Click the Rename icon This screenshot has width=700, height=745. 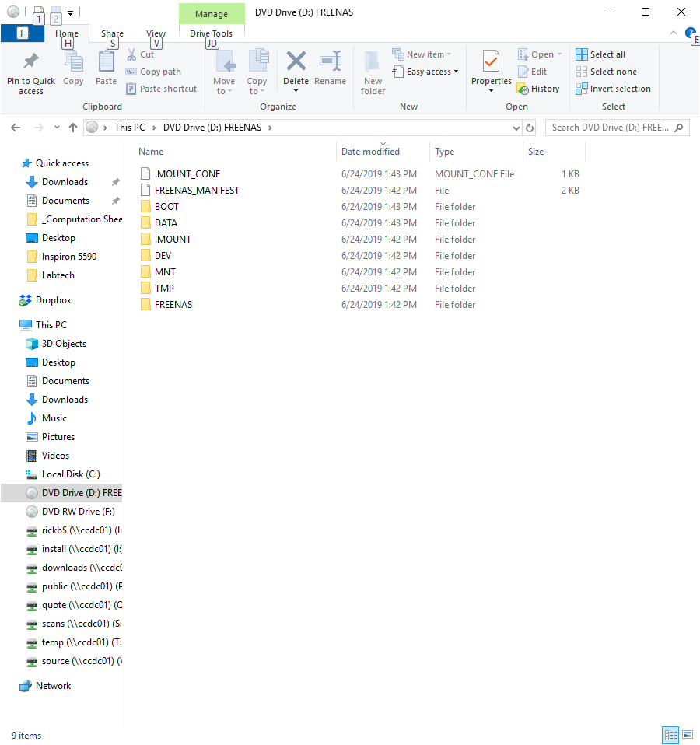pyautogui.click(x=331, y=61)
